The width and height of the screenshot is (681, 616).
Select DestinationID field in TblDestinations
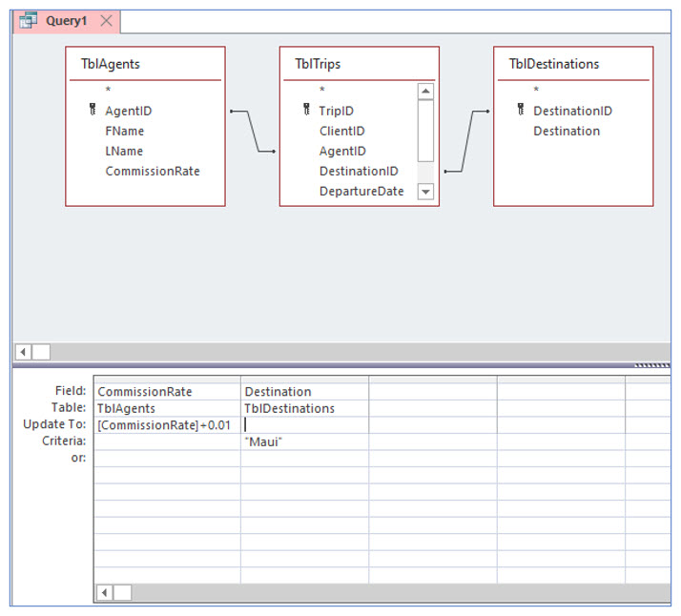[x=573, y=112]
